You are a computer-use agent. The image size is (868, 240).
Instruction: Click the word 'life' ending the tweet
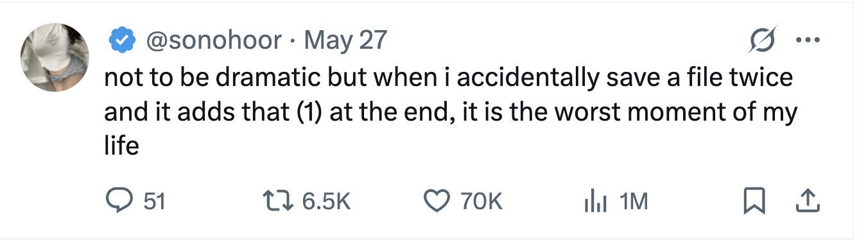(x=121, y=146)
